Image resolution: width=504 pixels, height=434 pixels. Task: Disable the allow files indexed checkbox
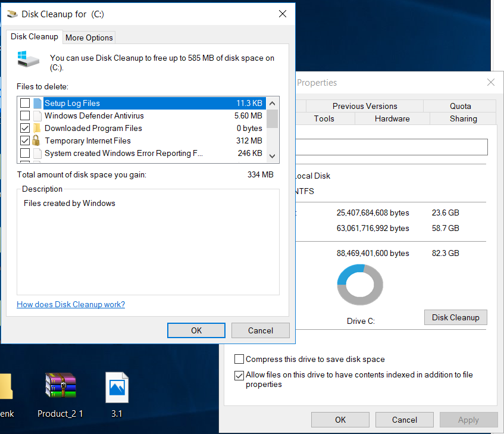239,375
